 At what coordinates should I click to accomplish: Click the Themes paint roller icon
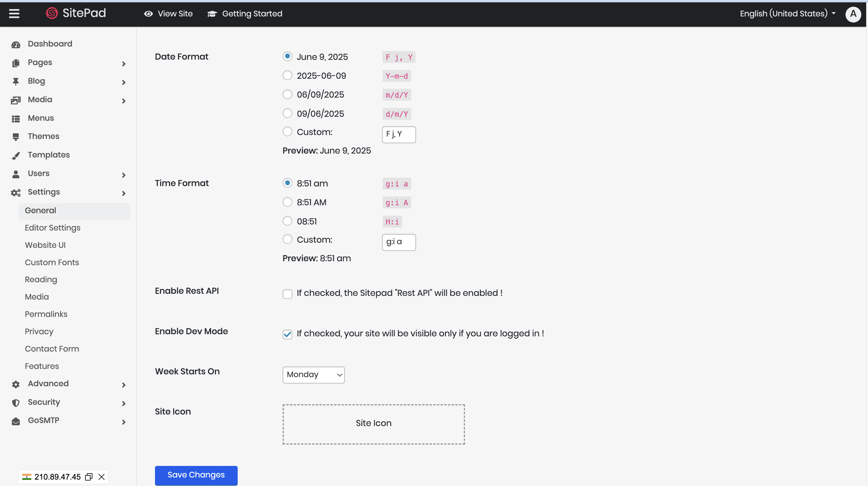tap(16, 137)
